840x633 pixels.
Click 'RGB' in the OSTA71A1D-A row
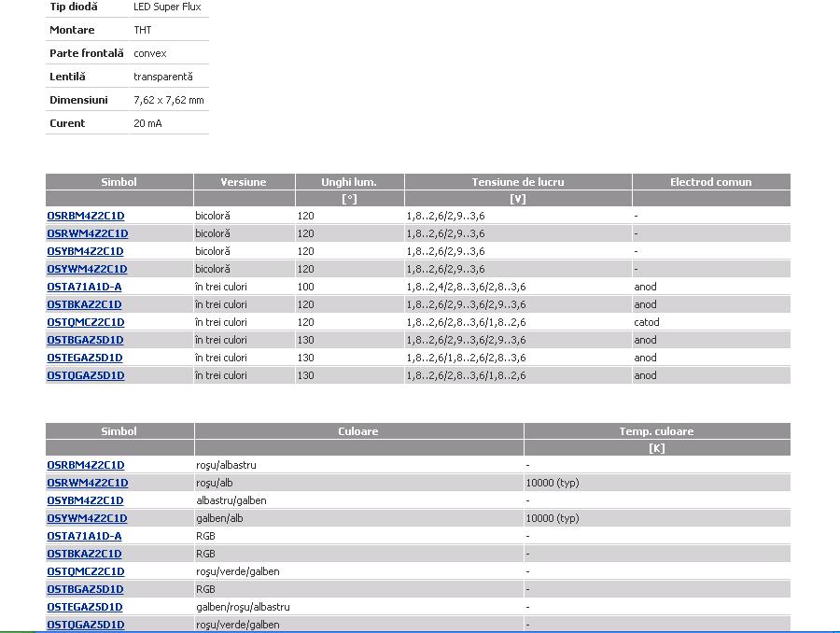pos(205,536)
